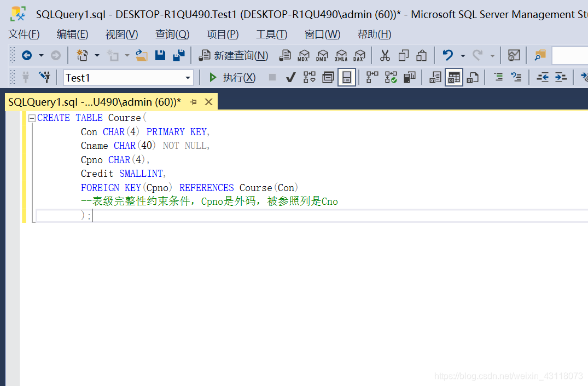
Task: Click the 新建查询(N) button
Action: click(x=233, y=55)
